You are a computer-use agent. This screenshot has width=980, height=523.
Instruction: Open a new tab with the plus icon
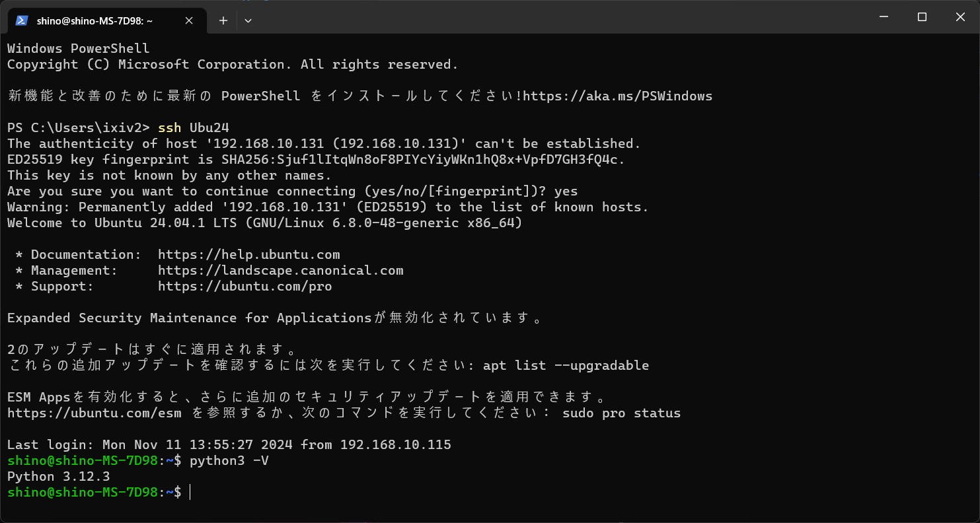(x=223, y=20)
